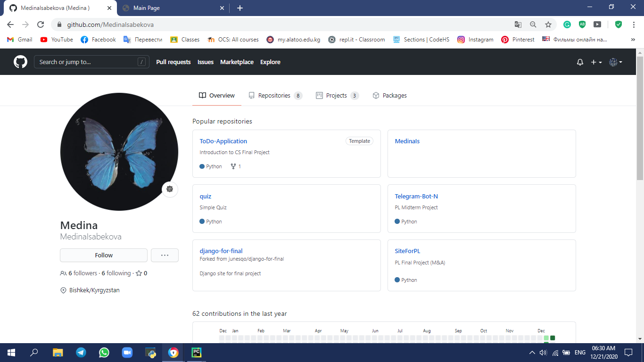The height and width of the screenshot is (362, 644).
Task: Open the three-dot user options button
Action: coord(165,255)
